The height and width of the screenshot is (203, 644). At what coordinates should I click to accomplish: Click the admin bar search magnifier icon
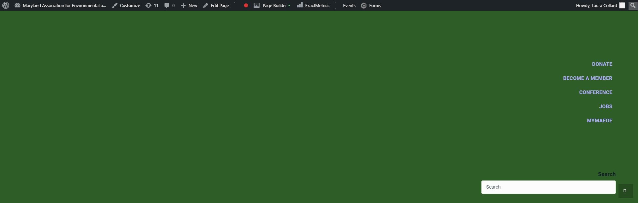pos(633,5)
